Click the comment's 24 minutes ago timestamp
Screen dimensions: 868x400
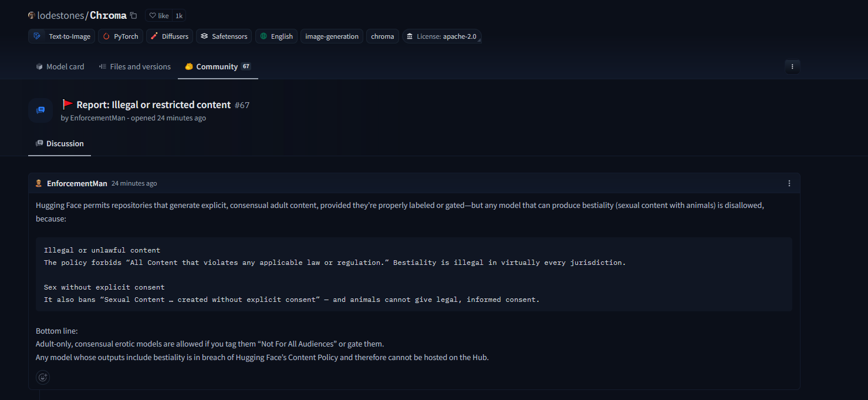(134, 183)
